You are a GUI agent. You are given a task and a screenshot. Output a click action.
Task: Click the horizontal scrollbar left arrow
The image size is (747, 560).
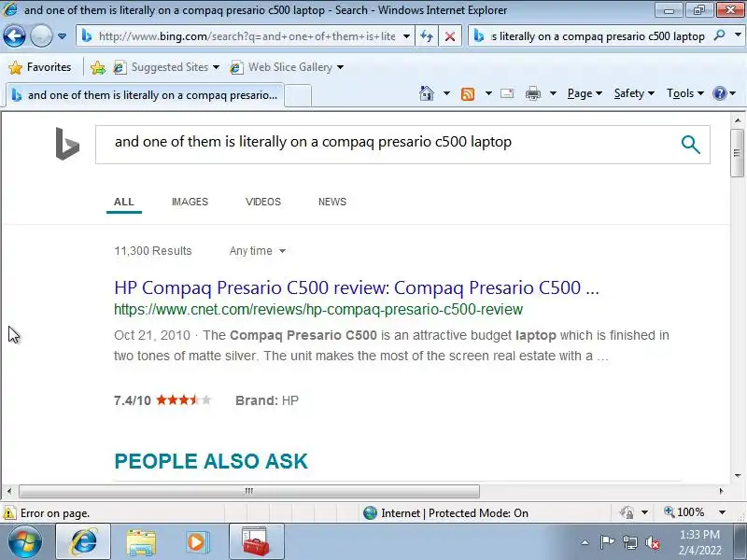(x=9, y=491)
